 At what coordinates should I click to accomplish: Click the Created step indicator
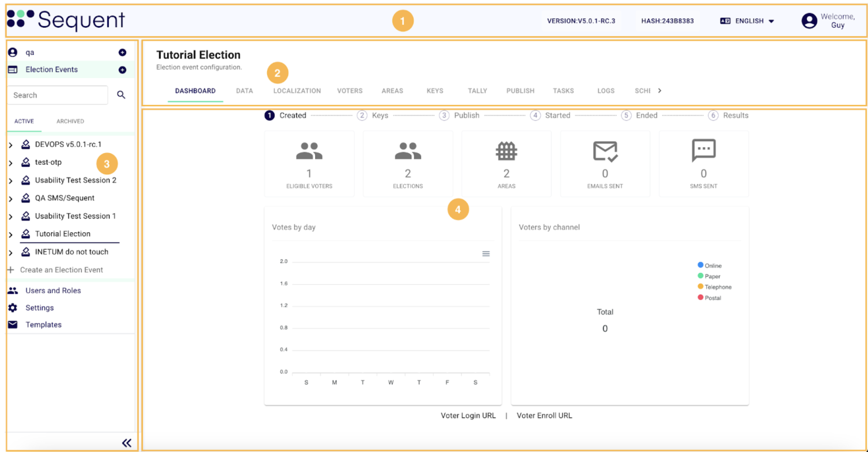(x=270, y=115)
